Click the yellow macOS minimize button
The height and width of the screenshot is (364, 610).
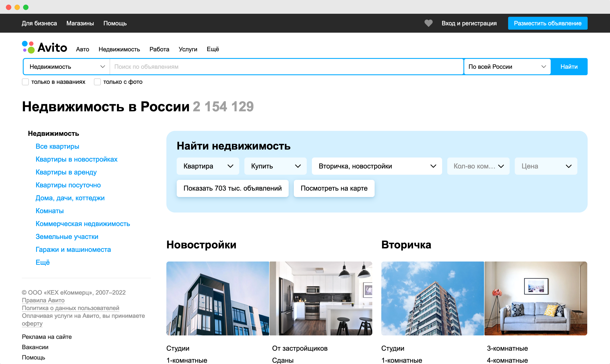click(x=17, y=7)
